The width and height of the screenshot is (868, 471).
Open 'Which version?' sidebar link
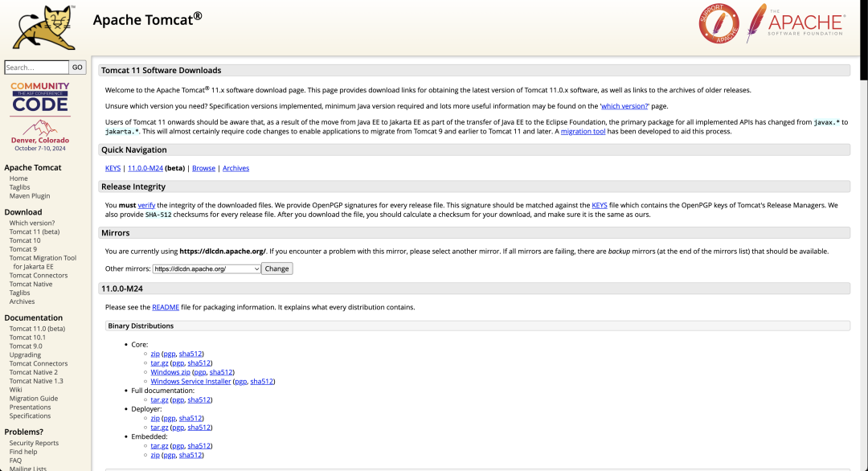[32, 223]
